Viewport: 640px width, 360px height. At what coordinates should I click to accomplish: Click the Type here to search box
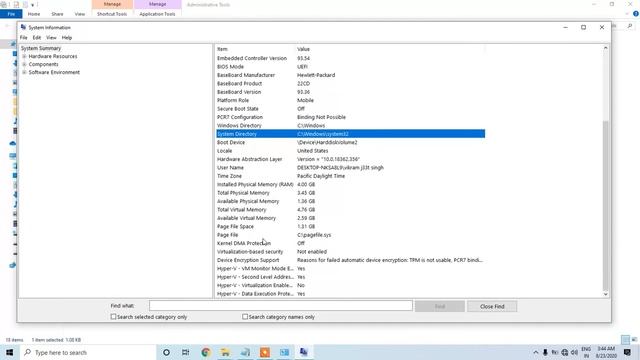(88, 352)
